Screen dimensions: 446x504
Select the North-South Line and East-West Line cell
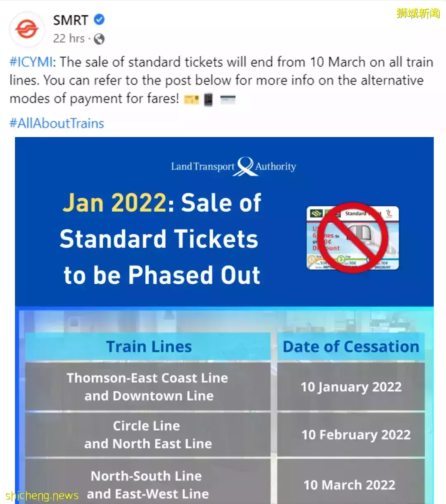coord(147,484)
